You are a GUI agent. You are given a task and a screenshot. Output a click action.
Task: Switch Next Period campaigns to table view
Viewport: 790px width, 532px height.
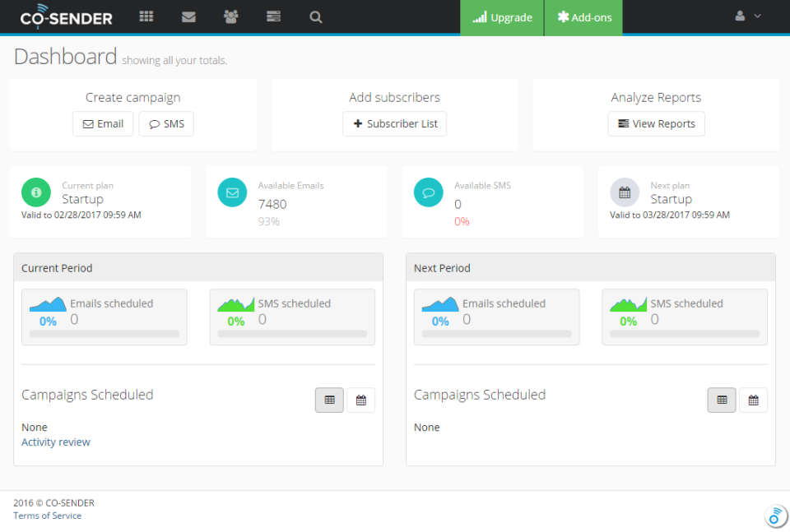[x=722, y=400]
